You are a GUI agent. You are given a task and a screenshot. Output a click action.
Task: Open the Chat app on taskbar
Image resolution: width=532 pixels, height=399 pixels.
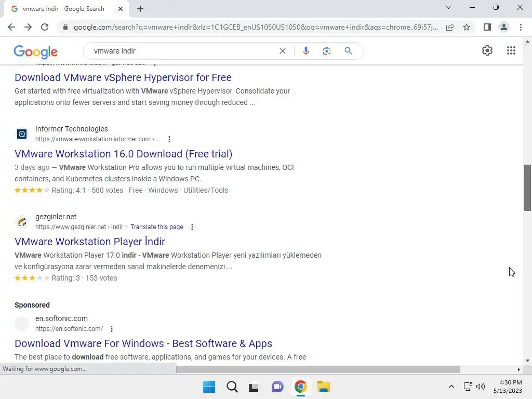pyautogui.click(x=277, y=387)
